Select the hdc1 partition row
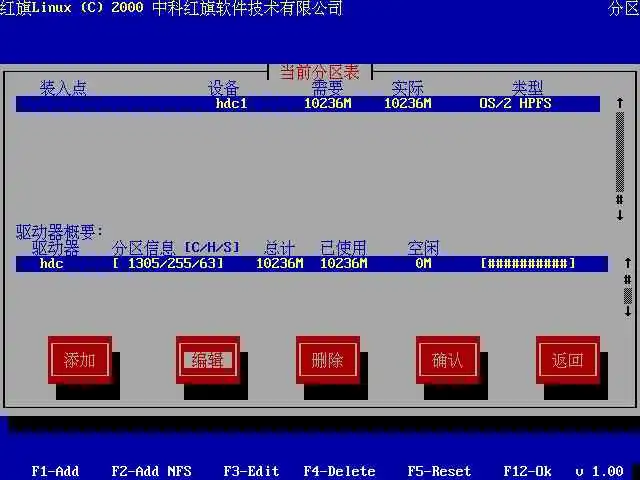This screenshot has height=480, width=640. (x=308, y=104)
